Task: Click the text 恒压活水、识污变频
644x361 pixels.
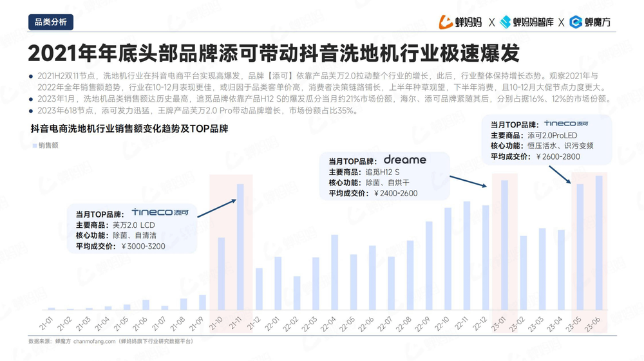Action: (x=560, y=146)
